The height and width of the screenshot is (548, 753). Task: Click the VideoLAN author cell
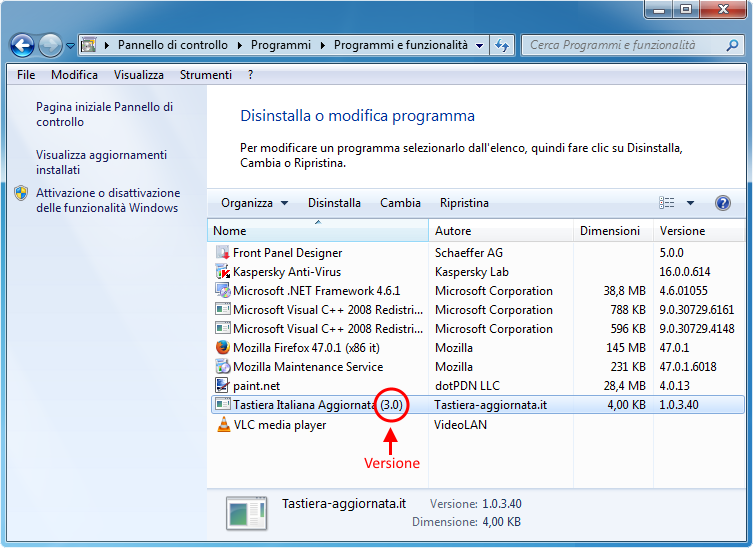[461, 425]
